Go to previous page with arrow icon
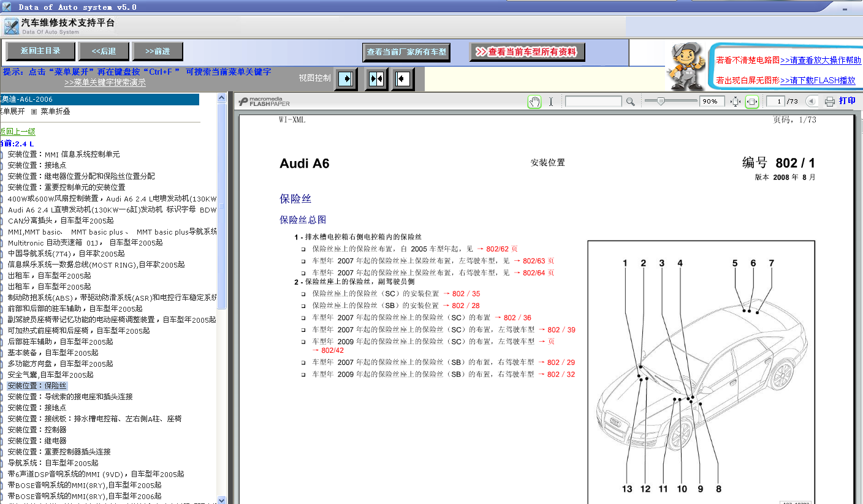 point(812,102)
